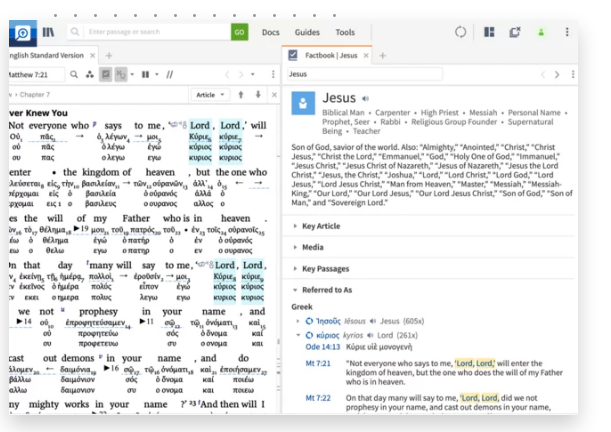
Task: Open the Mt 7:21 reference link
Action: [318, 363]
